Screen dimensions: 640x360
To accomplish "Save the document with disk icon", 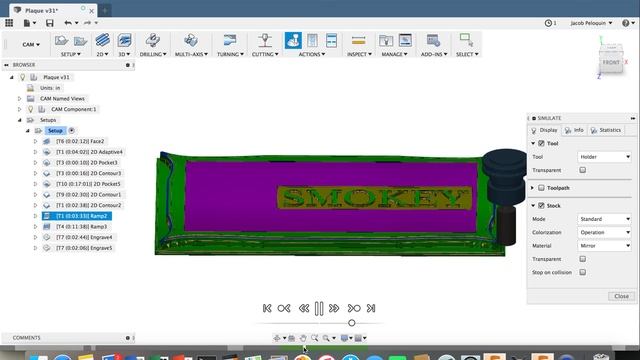I will tap(49, 23).
